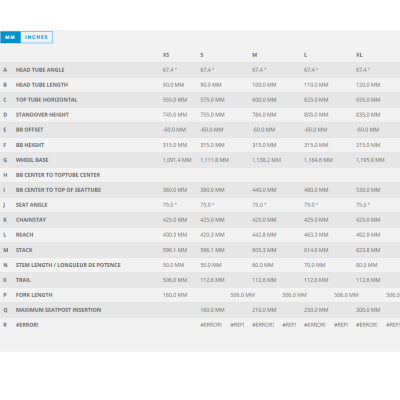Click the SEAT ANGLE row label

[x=32, y=205]
